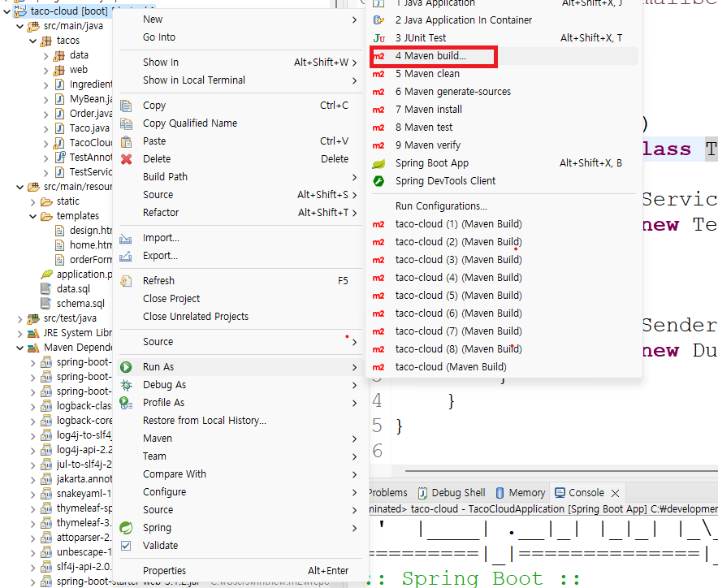Image resolution: width=718 pixels, height=588 pixels.
Task: Expand the static folder
Action: (x=32, y=201)
